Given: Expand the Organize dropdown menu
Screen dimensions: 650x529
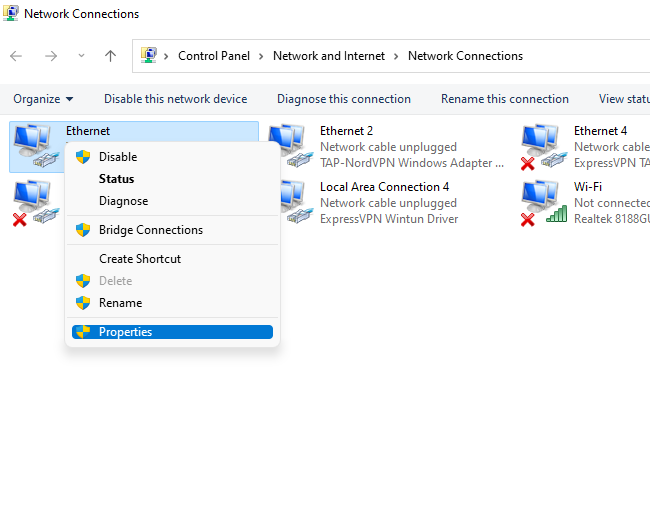Looking at the screenshot, I should 43,99.
